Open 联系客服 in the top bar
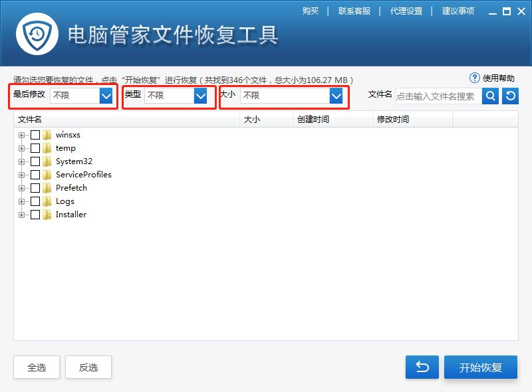Viewport: 532px width, 392px height. click(354, 11)
